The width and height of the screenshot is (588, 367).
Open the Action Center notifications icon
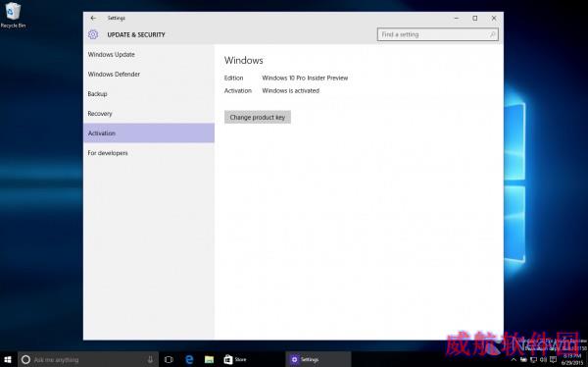553,360
